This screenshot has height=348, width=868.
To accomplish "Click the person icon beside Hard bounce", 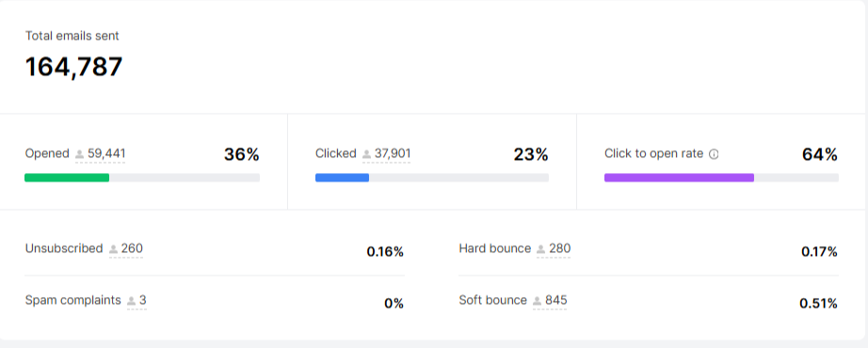I will pyautogui.click(x=540, y=249).
